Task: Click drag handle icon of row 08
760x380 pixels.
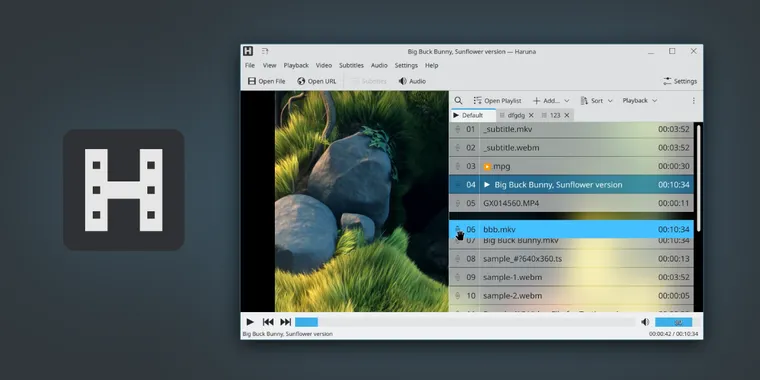Action: 457,258
